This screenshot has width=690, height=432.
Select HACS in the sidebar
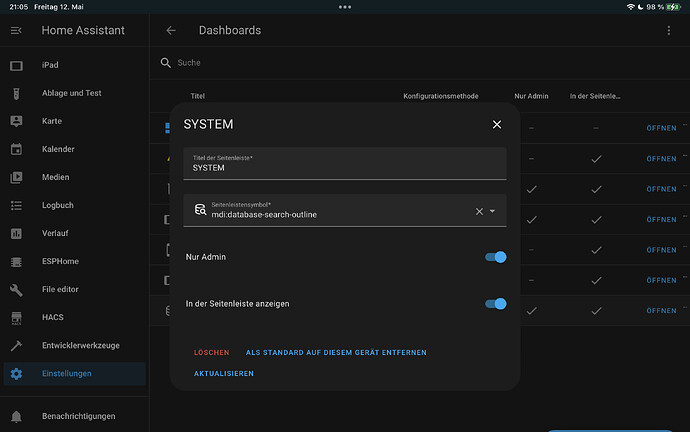click(x=75, y=318)
